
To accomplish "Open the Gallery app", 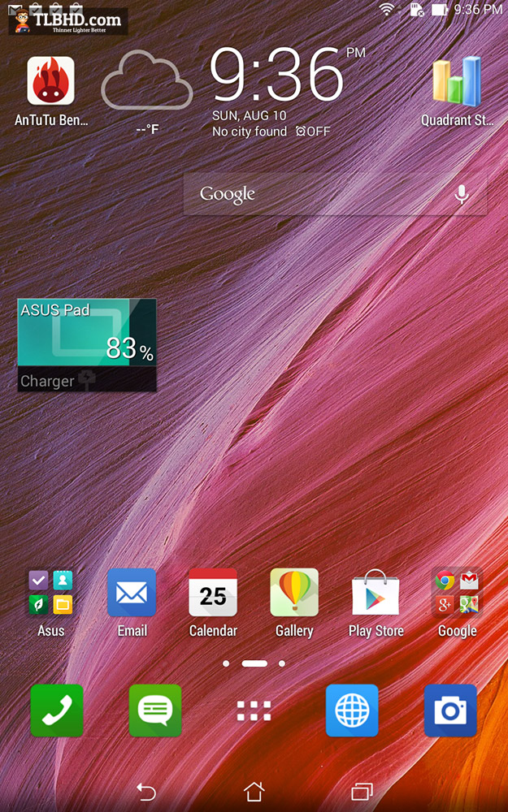I will [294, 593].
